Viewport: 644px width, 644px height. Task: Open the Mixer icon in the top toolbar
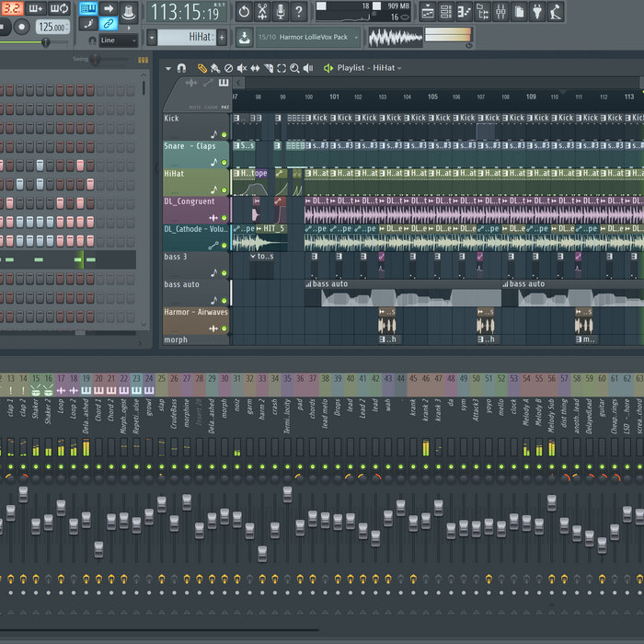pyautogui.click(x=500, y=12)
